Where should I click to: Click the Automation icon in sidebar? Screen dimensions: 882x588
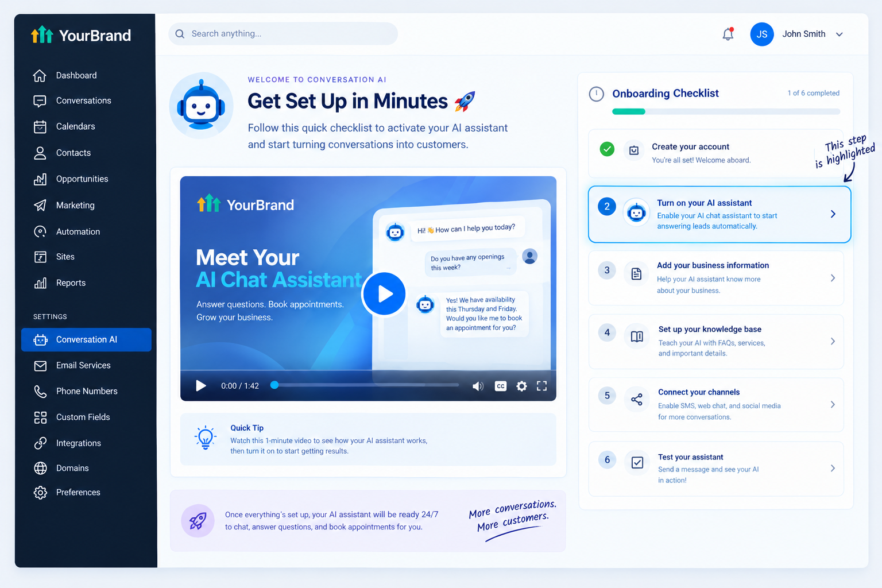click(40, 231)
